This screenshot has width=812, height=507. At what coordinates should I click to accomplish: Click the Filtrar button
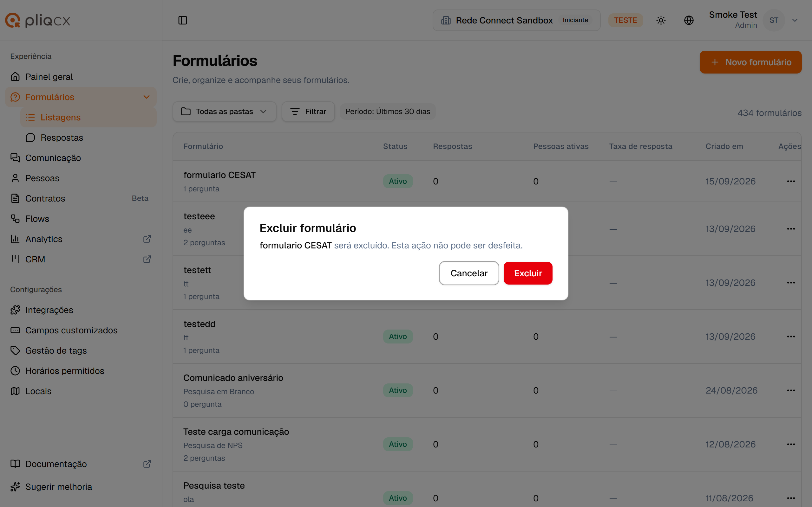[308, 111]
